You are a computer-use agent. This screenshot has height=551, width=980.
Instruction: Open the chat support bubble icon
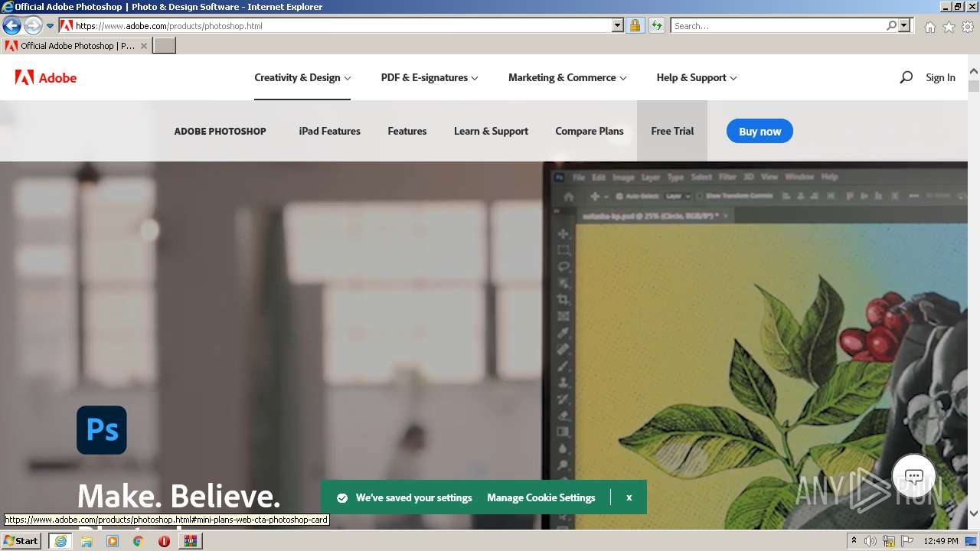point(913,476)
